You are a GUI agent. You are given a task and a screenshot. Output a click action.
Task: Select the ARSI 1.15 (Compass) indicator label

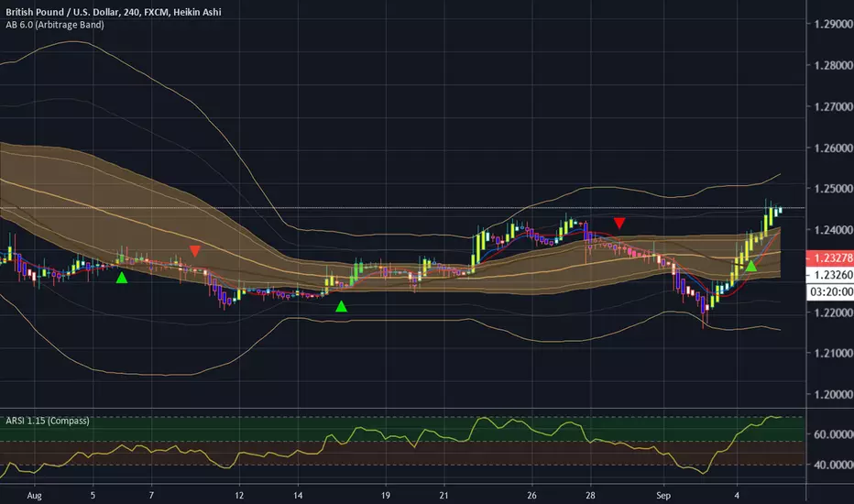[x=48, y=421]
